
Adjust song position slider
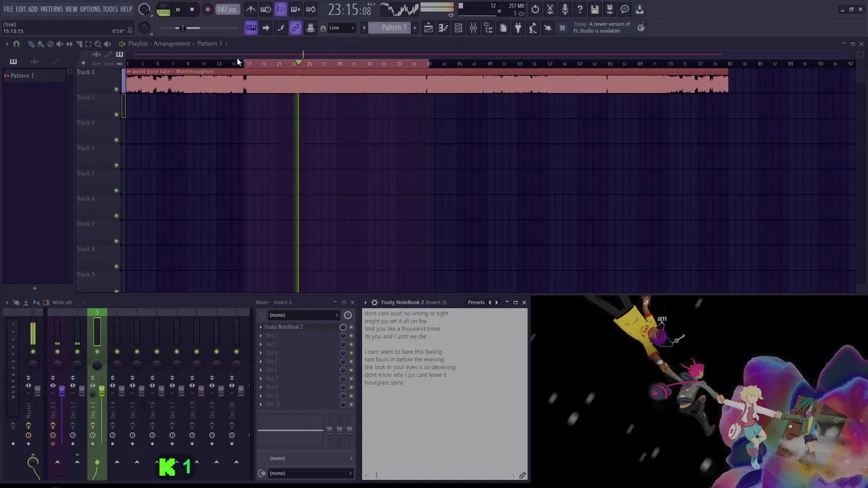182,28
